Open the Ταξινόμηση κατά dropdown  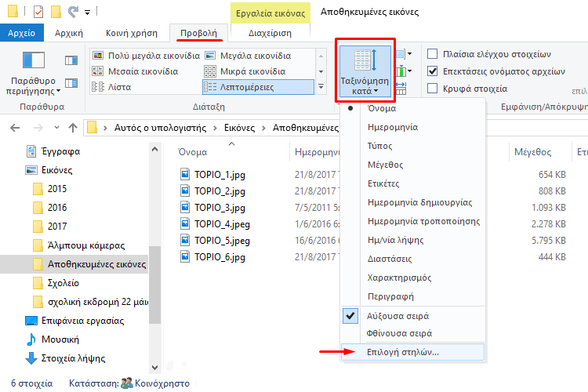coord(365,71)
